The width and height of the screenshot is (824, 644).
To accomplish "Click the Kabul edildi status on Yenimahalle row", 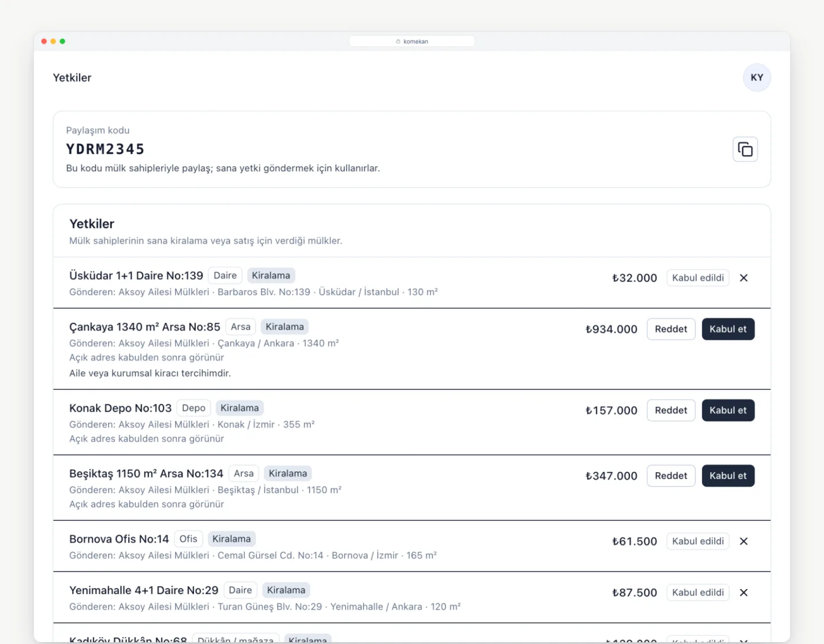I will (x=698, y=592).
